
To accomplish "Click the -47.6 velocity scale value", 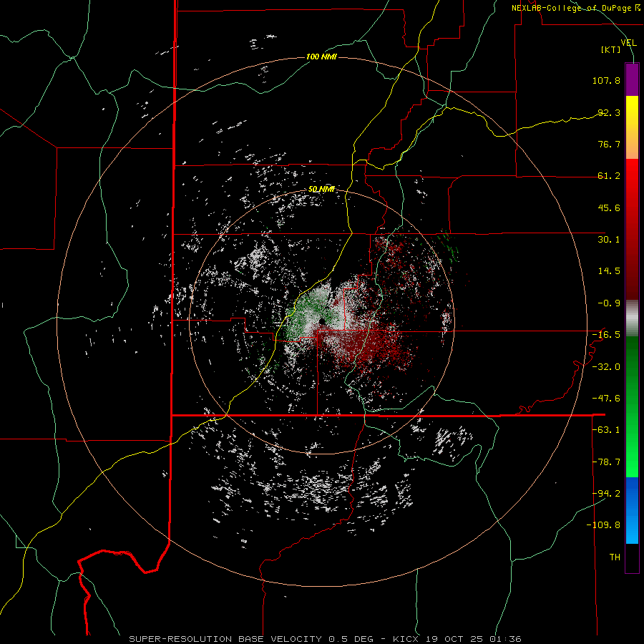I will click(606, 399).
